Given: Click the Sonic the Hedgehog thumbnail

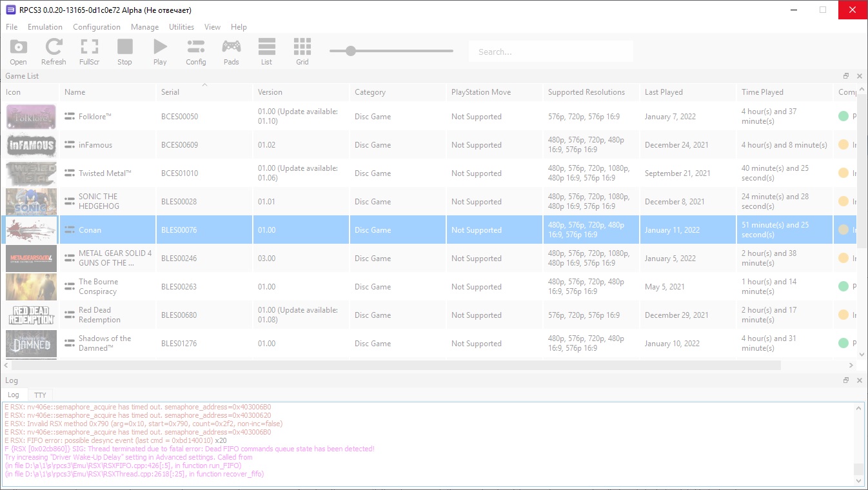Looking at the screenshot, I should [x=31, y=202].
